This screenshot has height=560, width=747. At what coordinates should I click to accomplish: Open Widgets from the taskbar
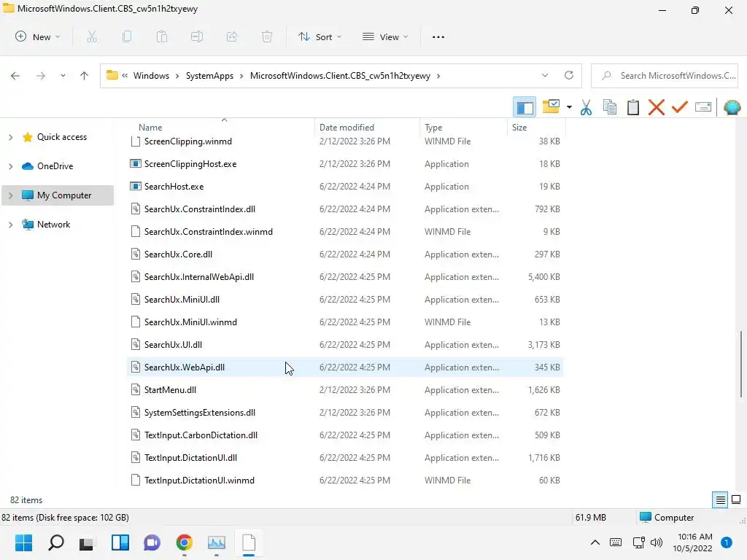click(120, 542)
